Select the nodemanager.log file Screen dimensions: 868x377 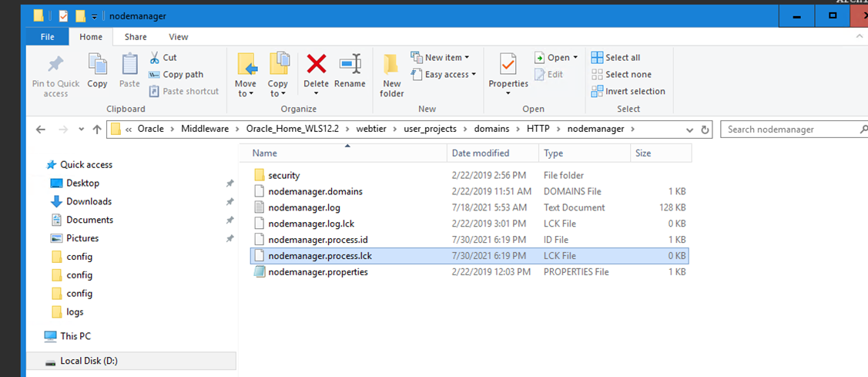470,207
